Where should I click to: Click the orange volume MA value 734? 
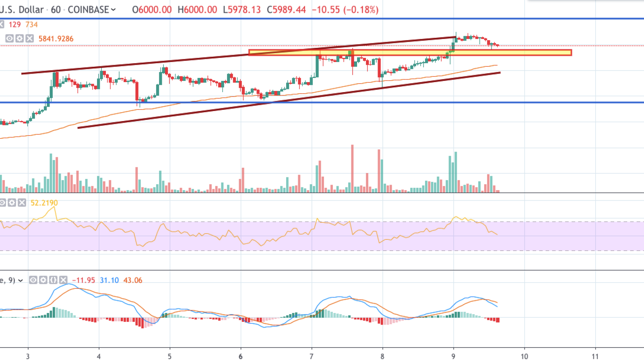click(x=31, y=25)
